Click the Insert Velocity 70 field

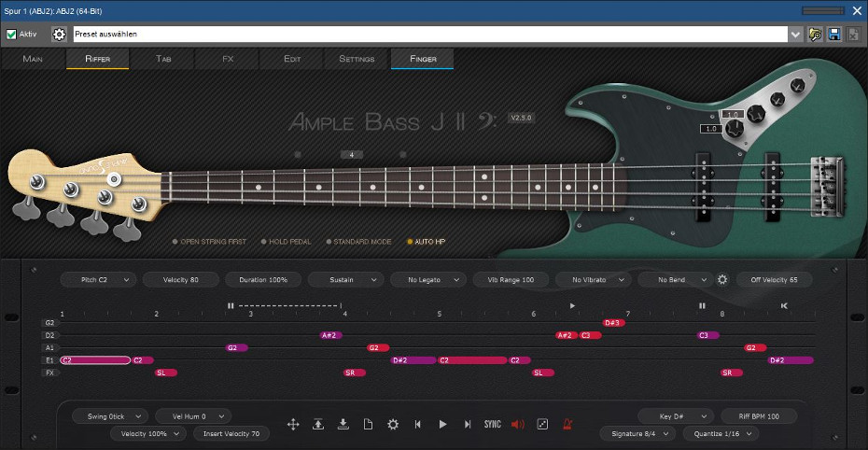tap(231, 433)
